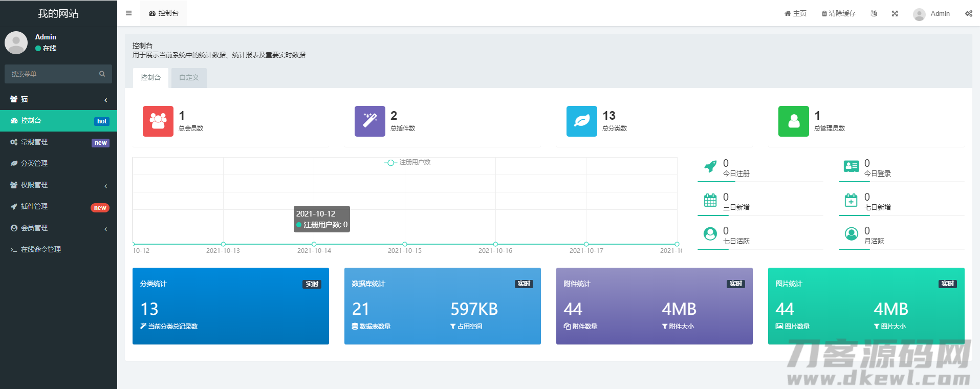Click the green administrator count icon
The height and width of the screenshot is (389, 980).
pyautogui.click(x=793, y=121)
